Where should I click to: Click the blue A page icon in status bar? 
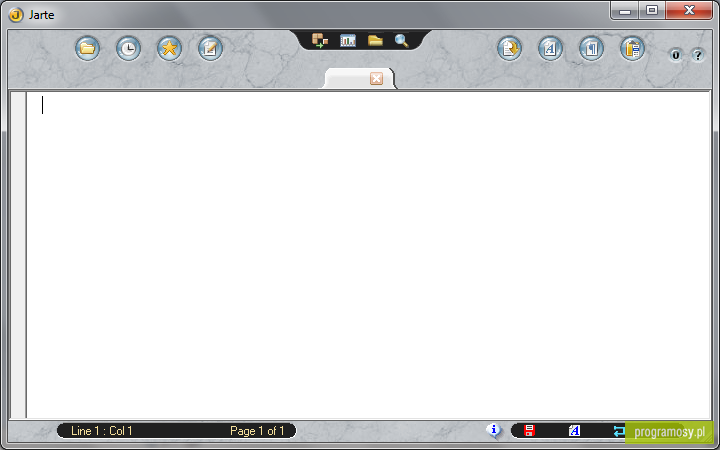[574, 431]
